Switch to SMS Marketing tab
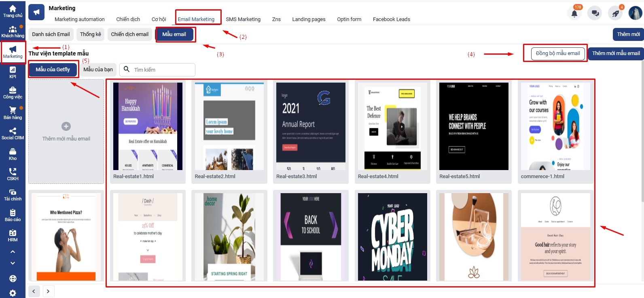644x298 pixels. click(243, 19)
